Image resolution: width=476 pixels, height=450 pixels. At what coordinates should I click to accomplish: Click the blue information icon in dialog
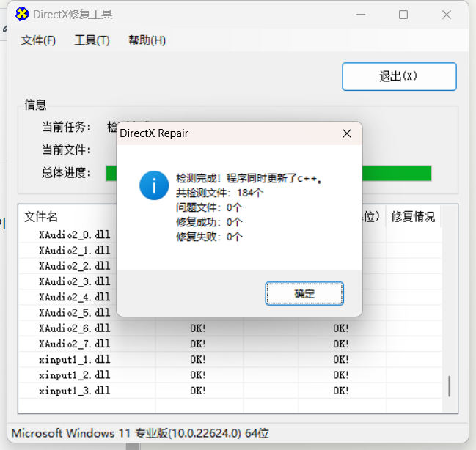(x=154, y=185)
